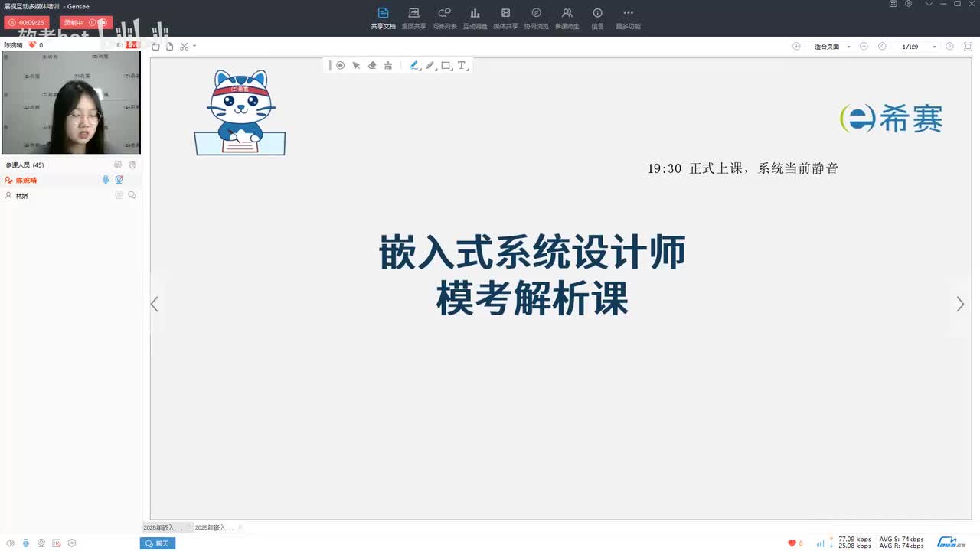Viewport: 980px width, 551px height.
Task: Create a new blank whiteboard page
Action: [169, 47]
